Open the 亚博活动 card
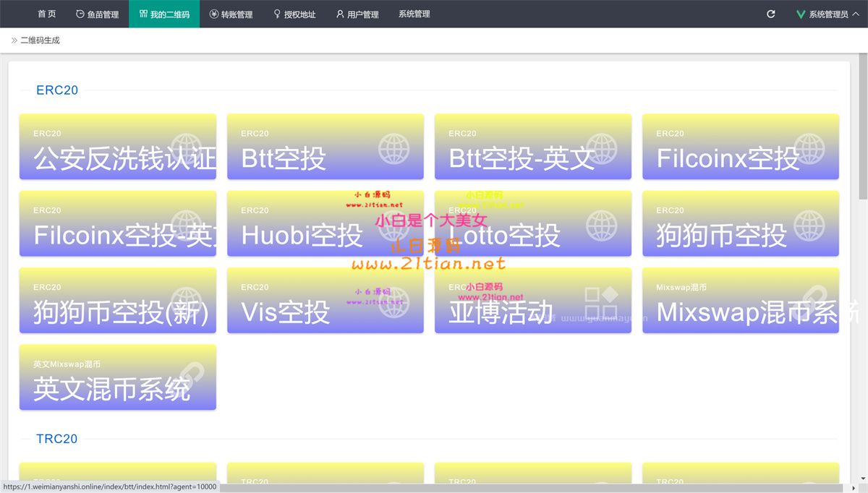868x493 pixels. pyautogui.click(x=533, y=301)
